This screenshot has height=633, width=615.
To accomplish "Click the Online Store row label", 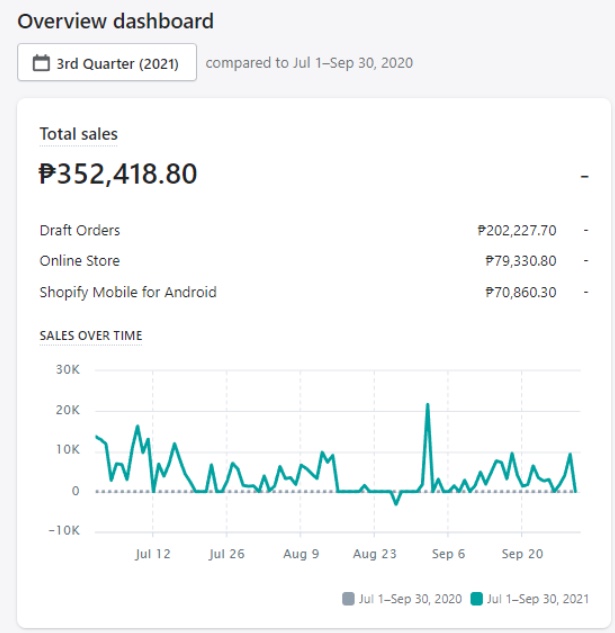I will pyautogui.click(x=80, y=261).
